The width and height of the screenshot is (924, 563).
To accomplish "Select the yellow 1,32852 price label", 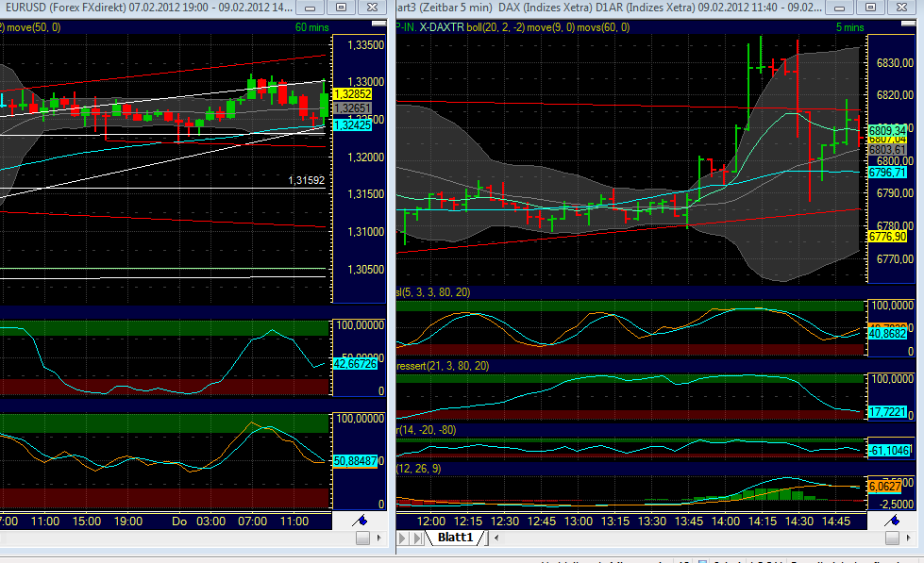I will point(354,95).
